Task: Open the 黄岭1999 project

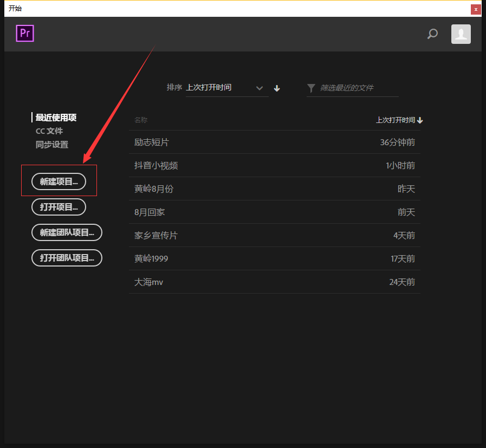Action: coord(275,258)
